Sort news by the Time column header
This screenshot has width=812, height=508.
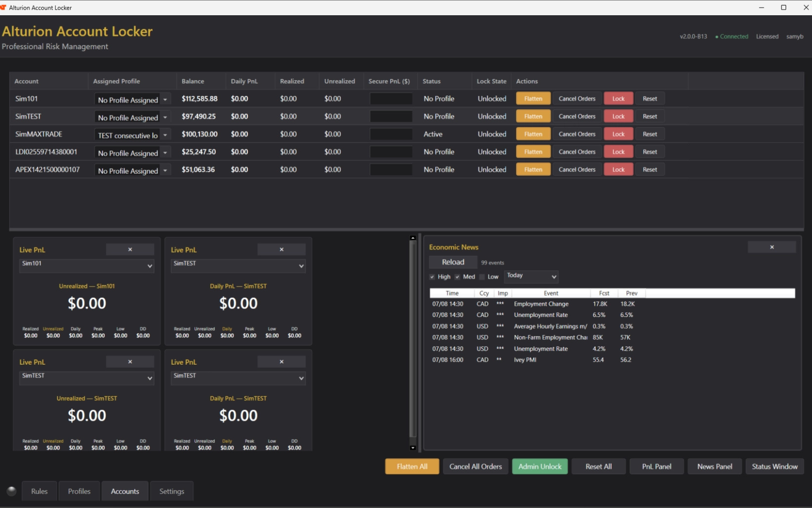pyautogui.click(x=452, y=293)
